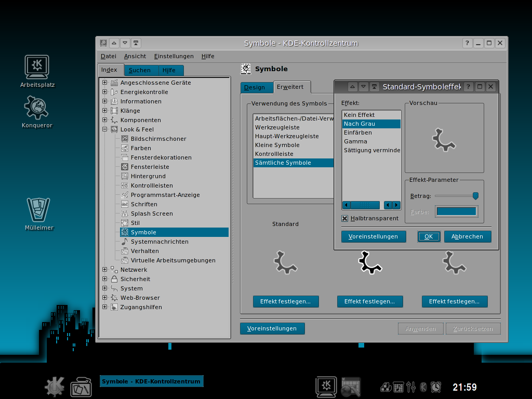Open Virtuelle Arbeitsumgebungen settings
The width and height of the screenshot is (532, 399).
(173, 260)
